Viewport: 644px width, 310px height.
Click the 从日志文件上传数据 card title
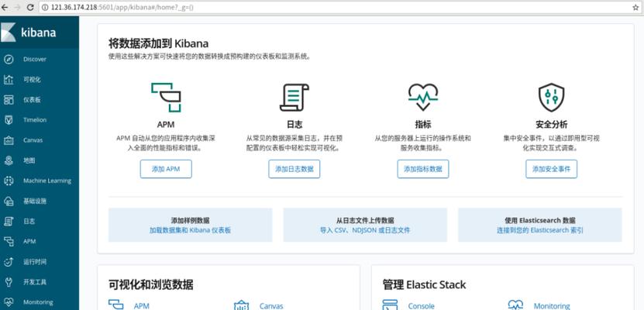pyautogui.click(x=365, y=221)
